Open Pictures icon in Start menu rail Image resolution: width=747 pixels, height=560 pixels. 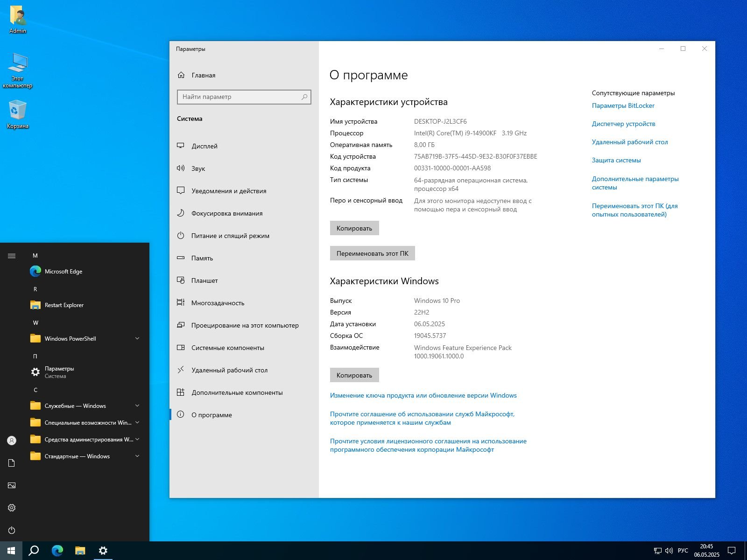(12, 485)
